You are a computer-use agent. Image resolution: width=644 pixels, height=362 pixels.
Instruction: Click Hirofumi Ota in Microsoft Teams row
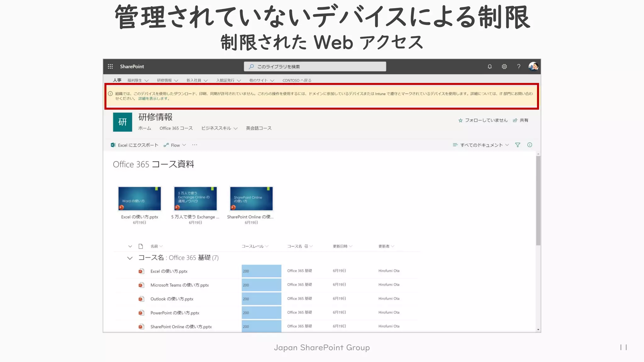click(x=389, y=285)
